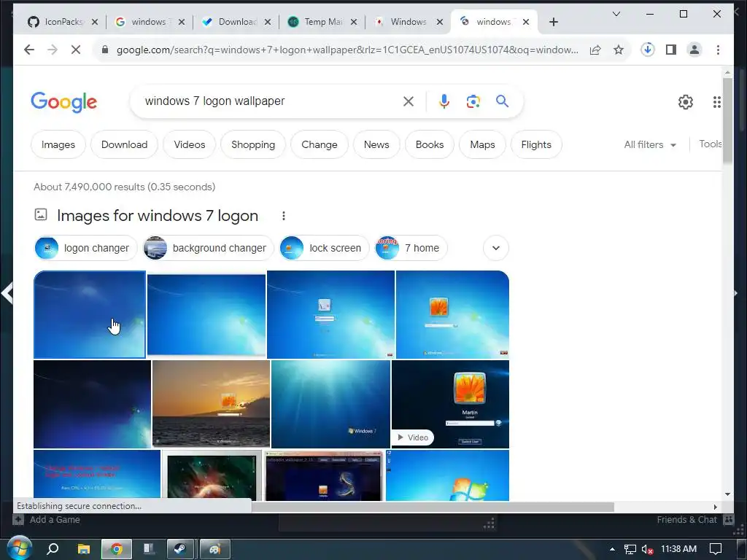Screen dimensions: 747x560
Task: Select the Maps filter chip
Action: 482,144
